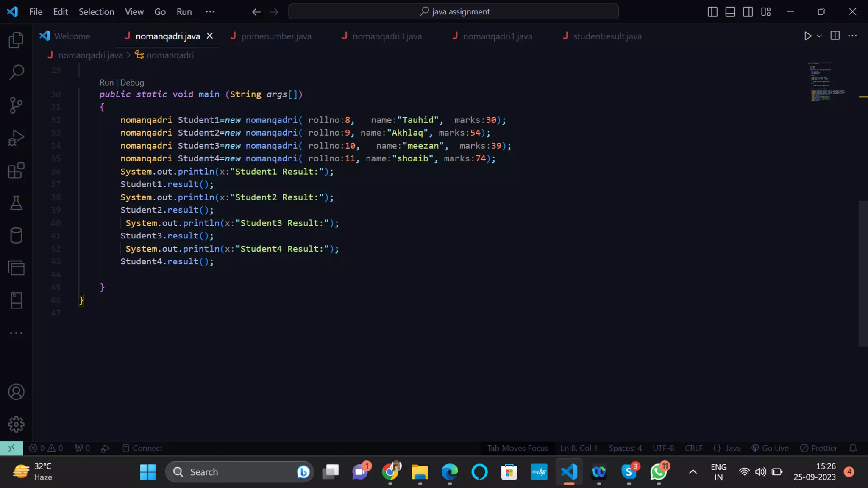Click the java assignment command center search box
This screenshot has width=868, height=488.
pos(453,12)
